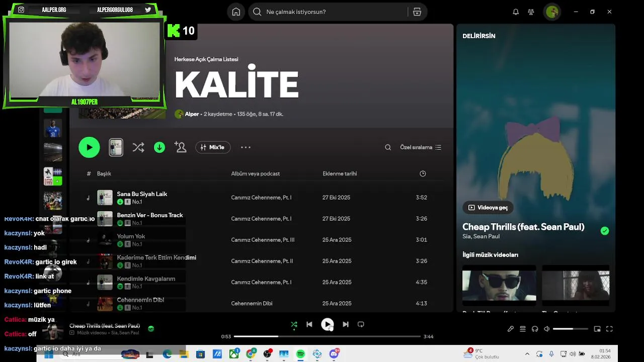Open album 'Canımız Cehenneme, Pt. III' link
The width and height of the screenshot is (644, 362).
263,240
